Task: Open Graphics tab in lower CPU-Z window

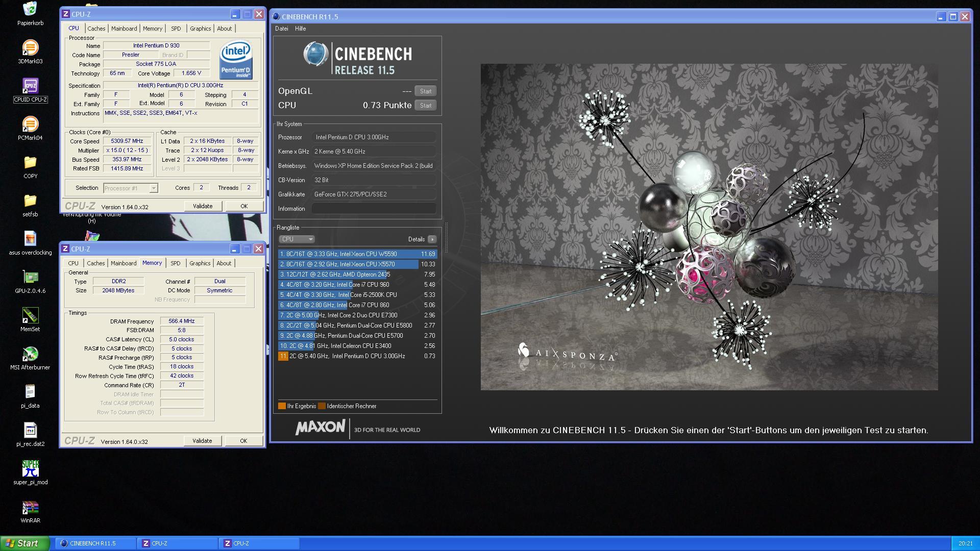Action: [200, 263]
